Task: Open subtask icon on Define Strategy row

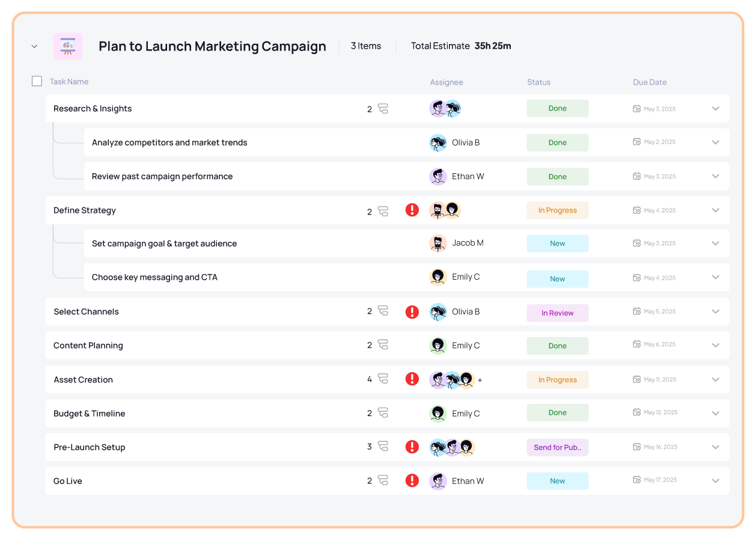Action: point(383,211)
